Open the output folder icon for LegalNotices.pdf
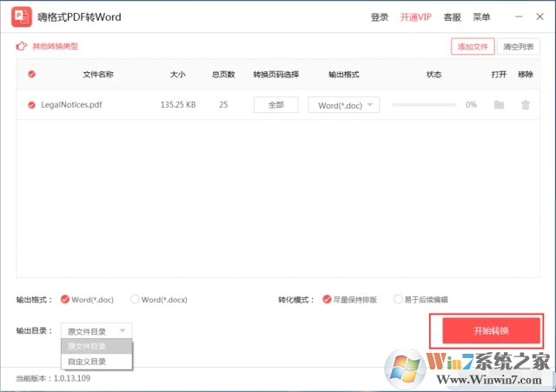The width and height of the screenshot is (556, 392). [499, 104]
